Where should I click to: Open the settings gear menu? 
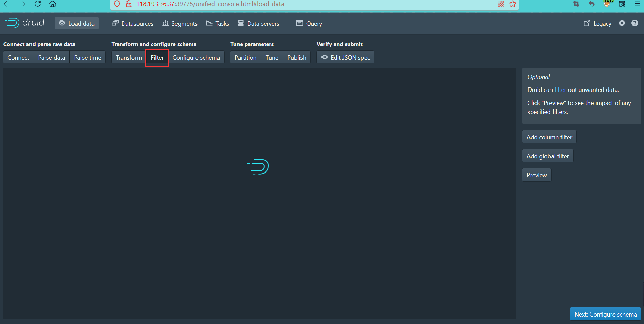tap(622, 23)
